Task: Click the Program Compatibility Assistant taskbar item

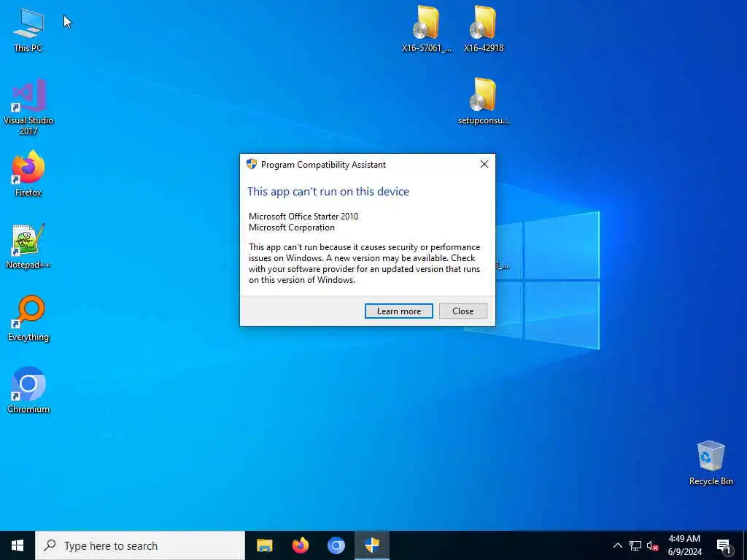Action: click(x=371, y=545)
